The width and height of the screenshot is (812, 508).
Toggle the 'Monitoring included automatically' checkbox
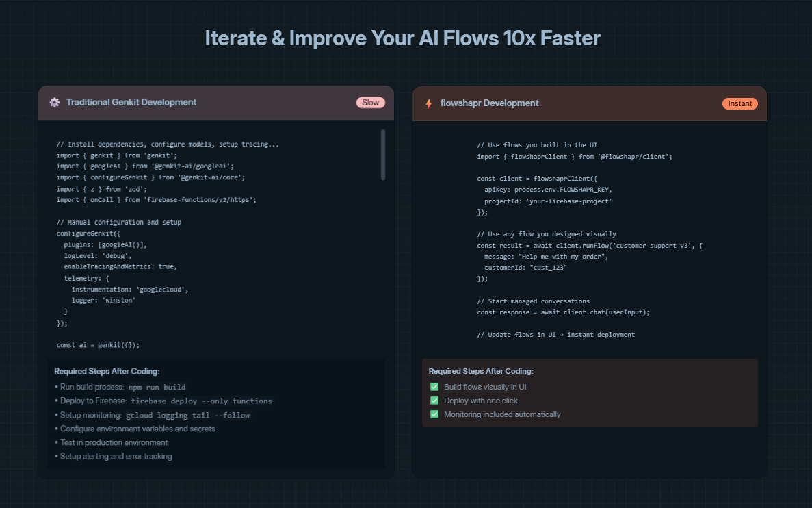(x=434, y=414)
